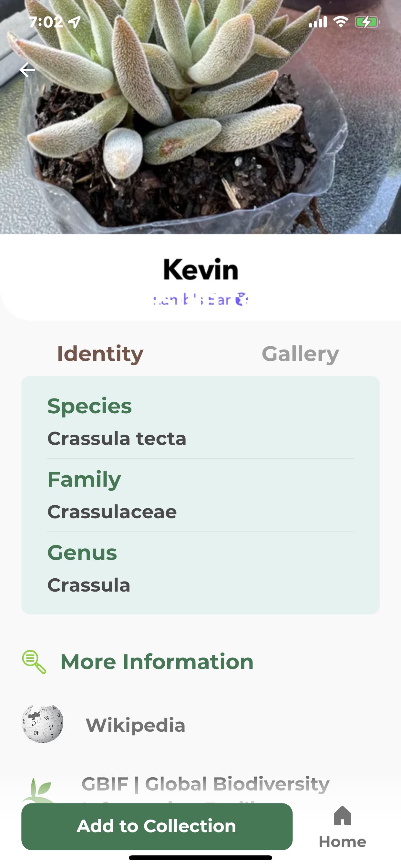This screenshot has height=868, width=401.
Task: Tap the battery charging status icon
Action: click(x=367, y=22)
